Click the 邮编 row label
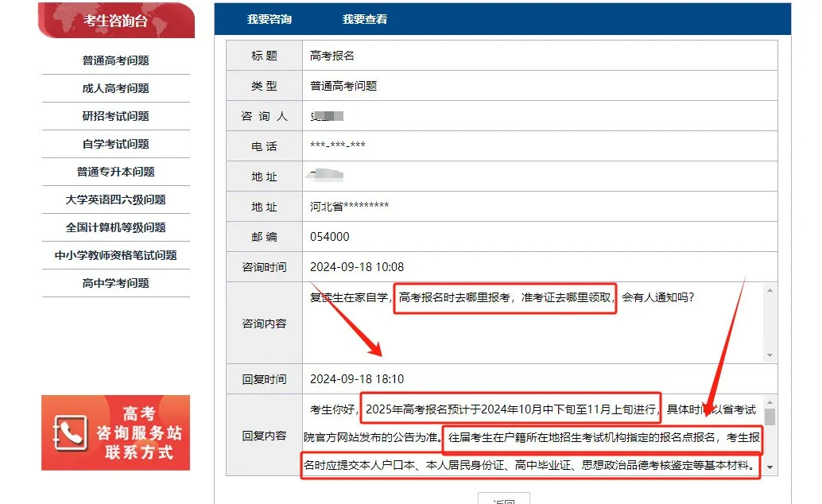 [264, 237]
